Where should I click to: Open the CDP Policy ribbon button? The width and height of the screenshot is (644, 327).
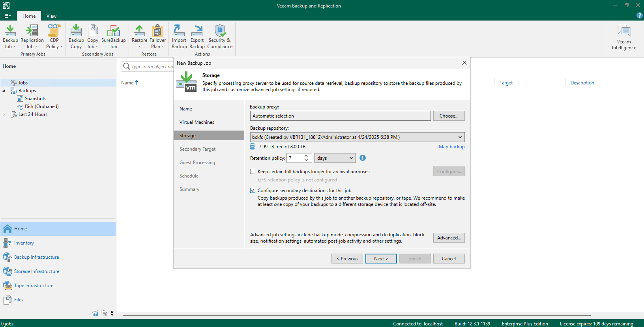(54, 37)
